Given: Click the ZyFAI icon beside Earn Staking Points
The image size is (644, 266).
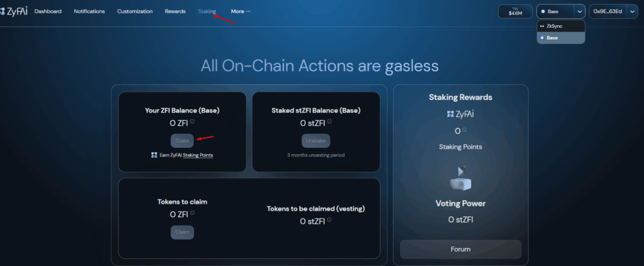Looking at the screenshot, I should click(154, 155).
